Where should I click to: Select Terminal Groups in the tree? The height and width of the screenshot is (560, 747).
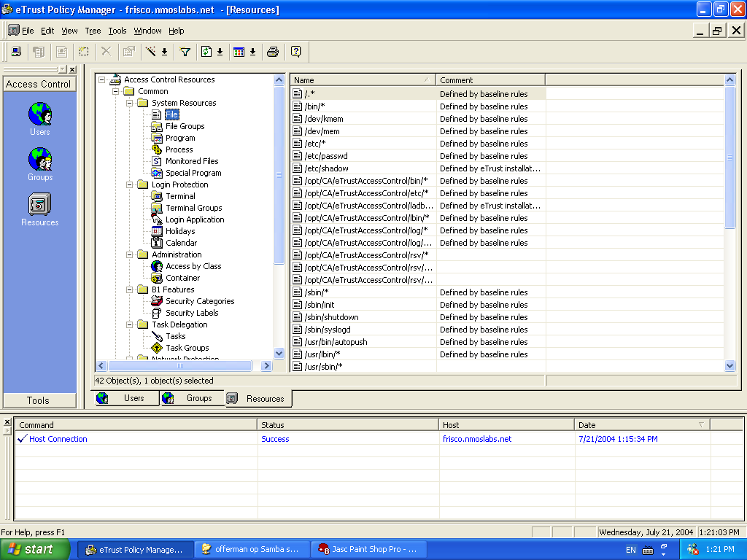tap(194, 208)
